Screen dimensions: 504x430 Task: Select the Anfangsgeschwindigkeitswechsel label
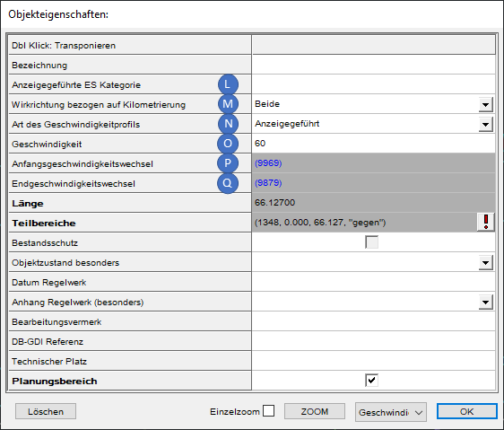tap(83, 164)
